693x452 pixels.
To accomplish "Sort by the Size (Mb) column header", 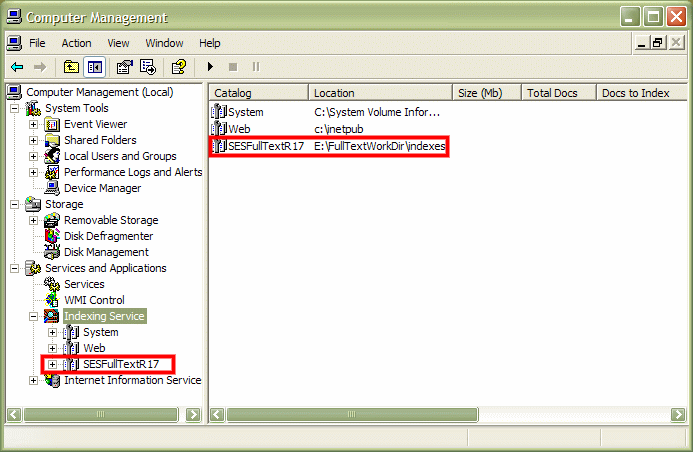I will coord(487,93).
